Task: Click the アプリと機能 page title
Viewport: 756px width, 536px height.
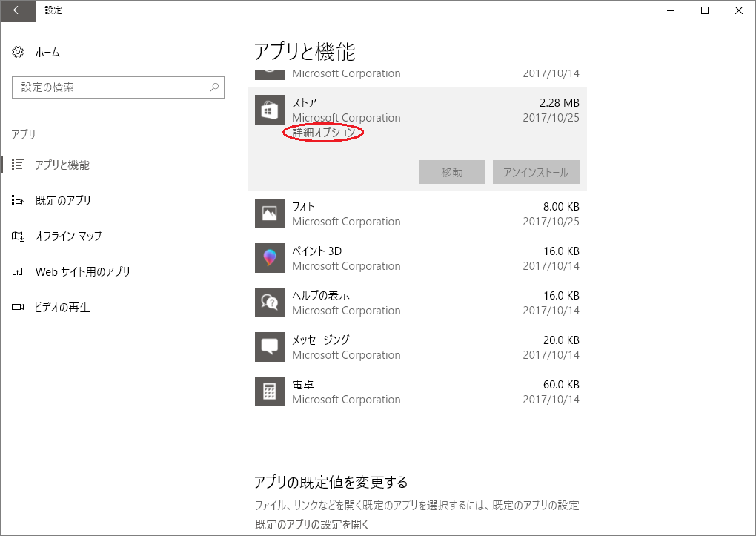Action: (305, 52)
